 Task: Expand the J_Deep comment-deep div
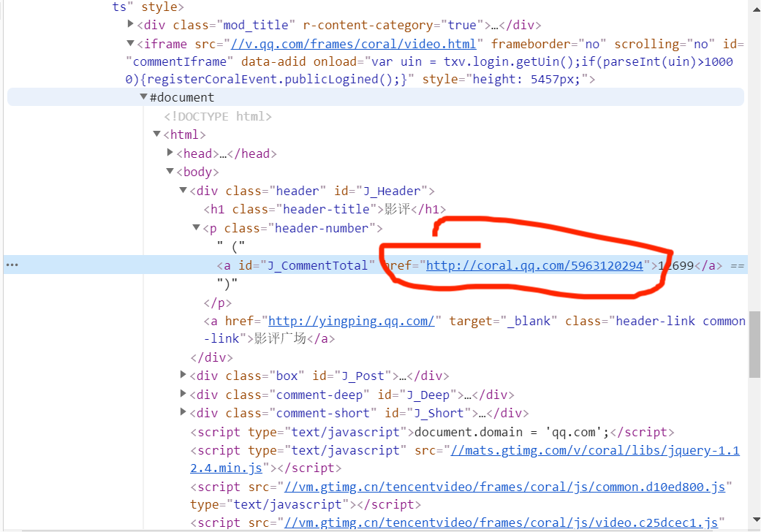tap(183, 393)
